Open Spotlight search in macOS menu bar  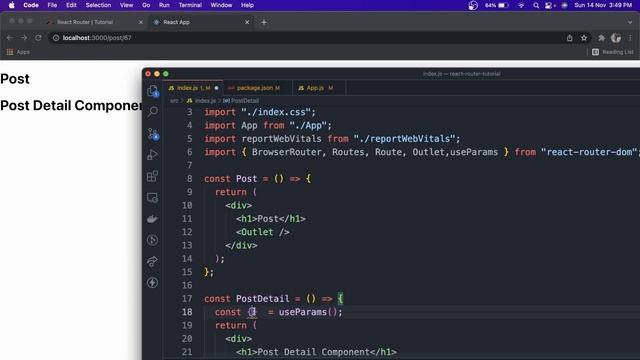pyautogui.click(x=536, y=5)
